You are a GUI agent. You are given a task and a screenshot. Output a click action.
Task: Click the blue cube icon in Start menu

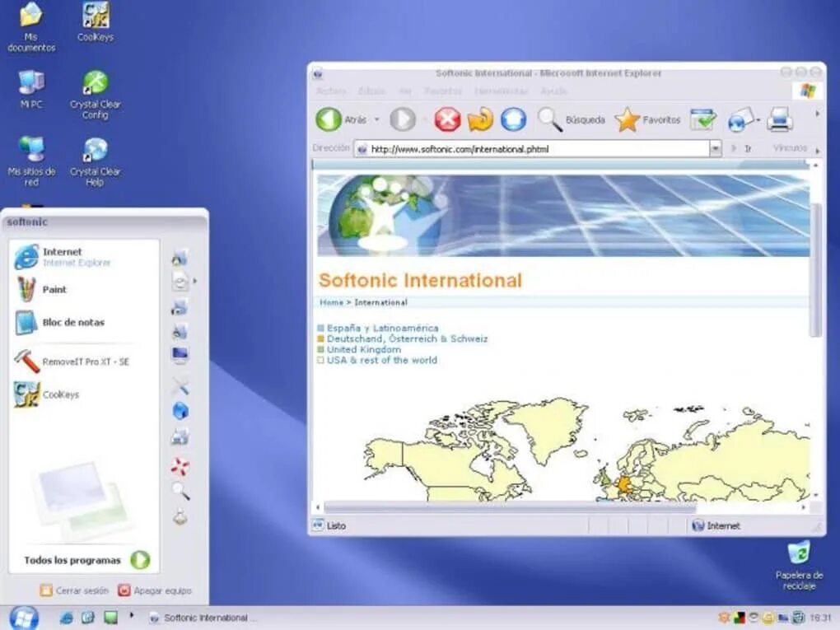[180, 411]
